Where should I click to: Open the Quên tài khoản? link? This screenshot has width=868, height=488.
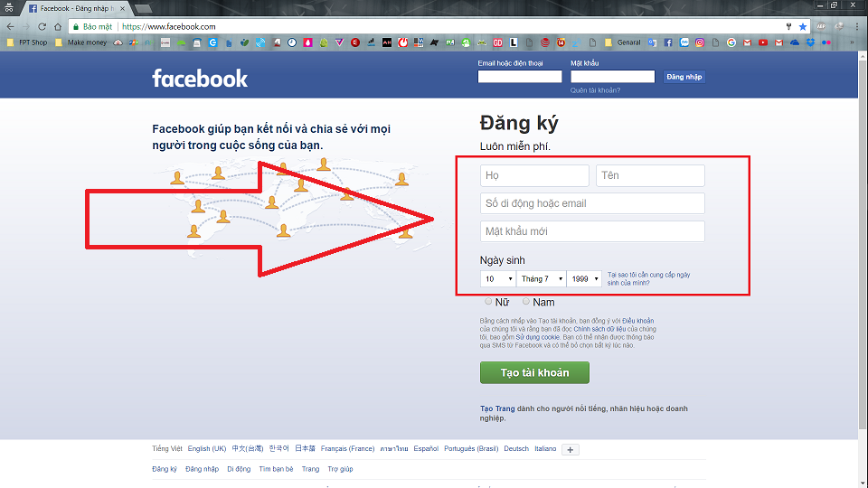[595, 90]
